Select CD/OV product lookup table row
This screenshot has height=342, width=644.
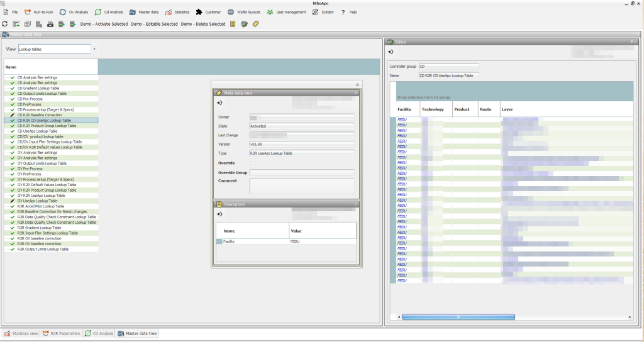point(51,136)
